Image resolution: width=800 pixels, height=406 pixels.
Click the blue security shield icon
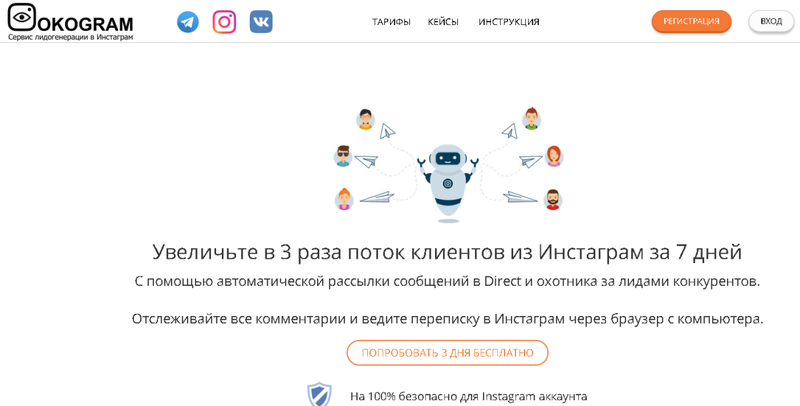point(319,394)
